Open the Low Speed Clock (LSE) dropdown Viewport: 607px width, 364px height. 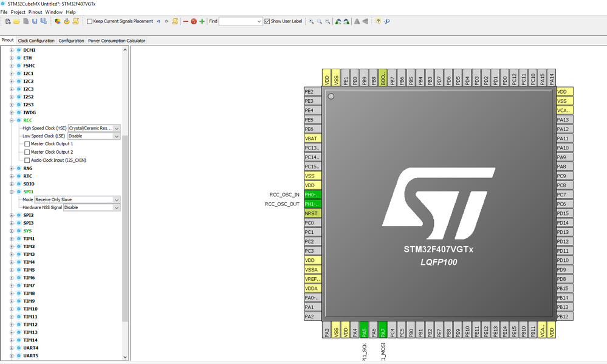pyautogui.click(x=94, y=136)
